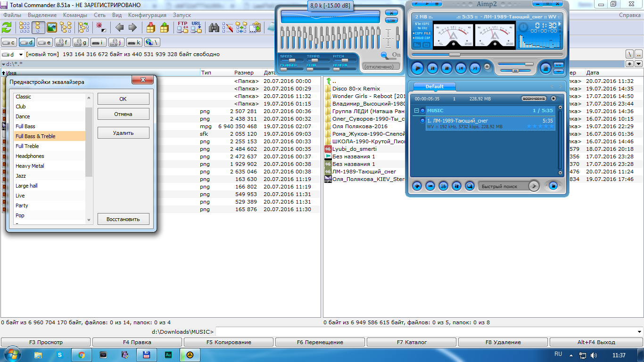Click the playlist search magnifier icon
Screen dimensions: 644x362
(470, 186)
